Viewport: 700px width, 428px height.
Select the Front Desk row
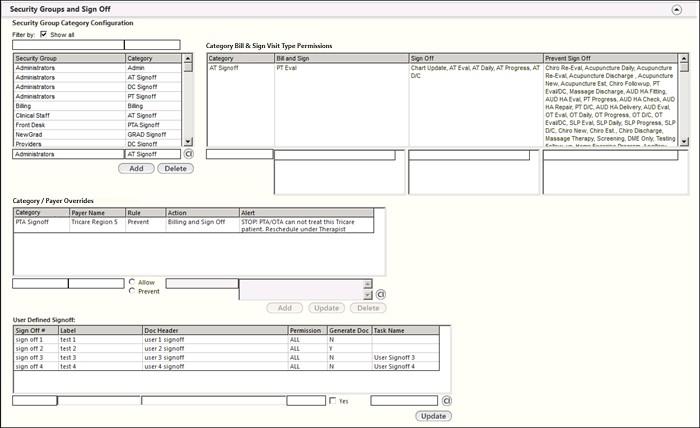(98, 125)
